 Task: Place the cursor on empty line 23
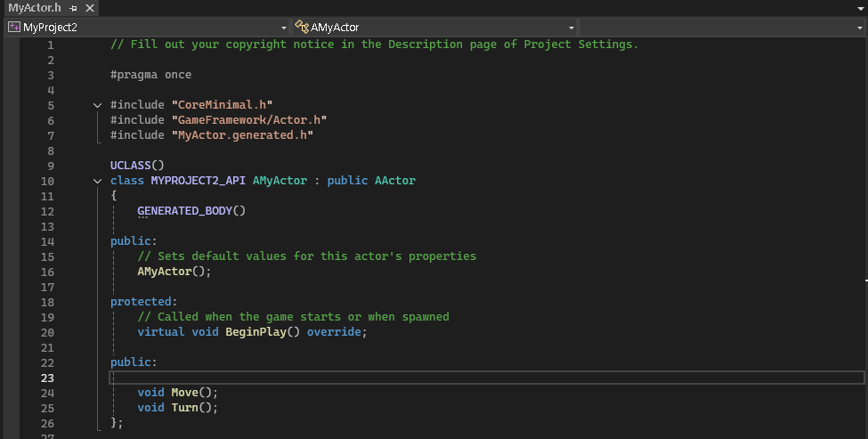click(x=487, y=378)
